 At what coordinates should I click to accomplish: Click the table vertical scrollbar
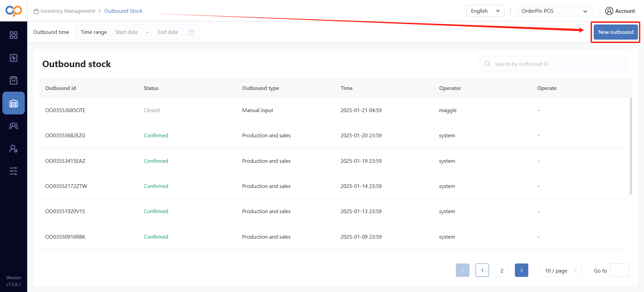[x=631, y=146]
